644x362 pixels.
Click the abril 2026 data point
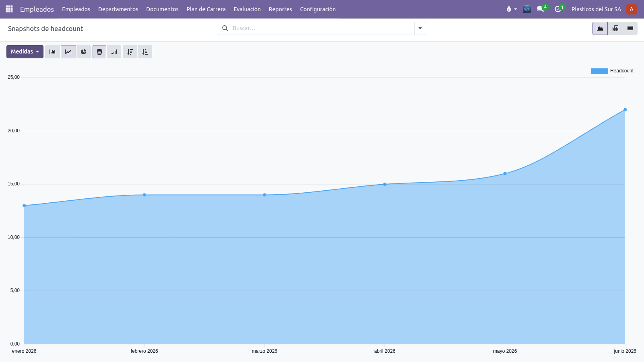tap(385, 184)
